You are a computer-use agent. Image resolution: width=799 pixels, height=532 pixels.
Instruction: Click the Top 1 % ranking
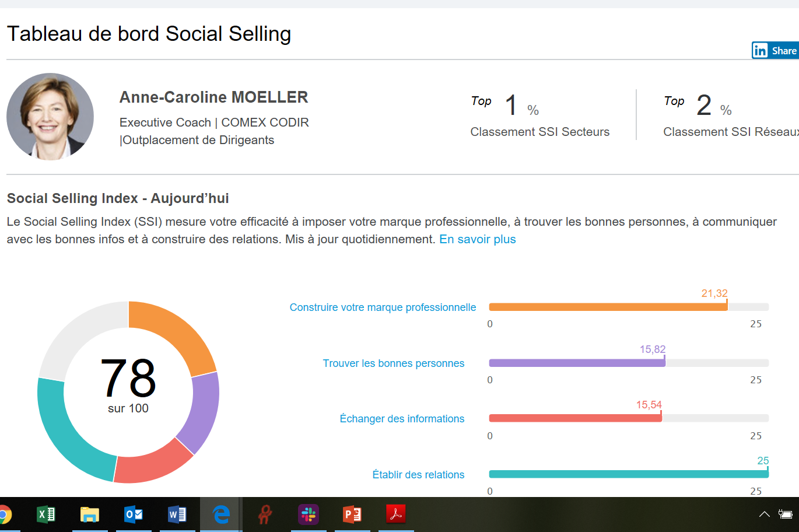pos(505,105)
